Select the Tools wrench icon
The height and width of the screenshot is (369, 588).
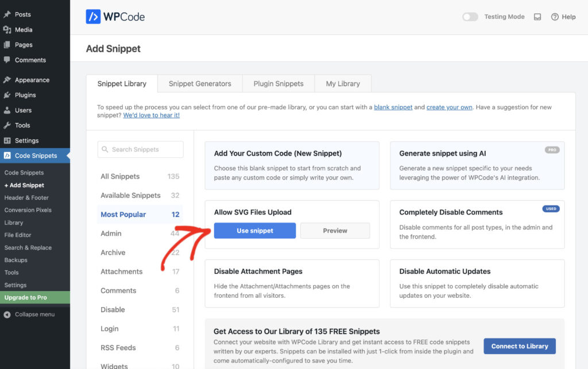[x=9, y=125]
